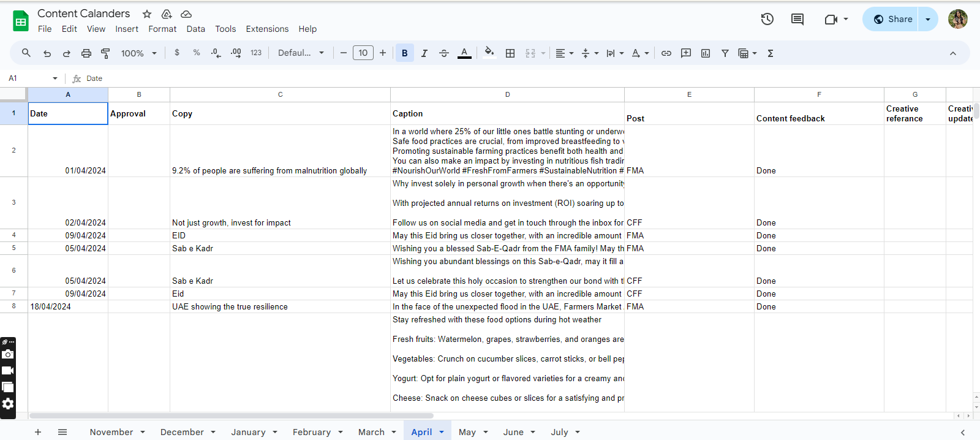980x440 pixels.
Task: Click the Share button
Action: [x=893, y=19]
